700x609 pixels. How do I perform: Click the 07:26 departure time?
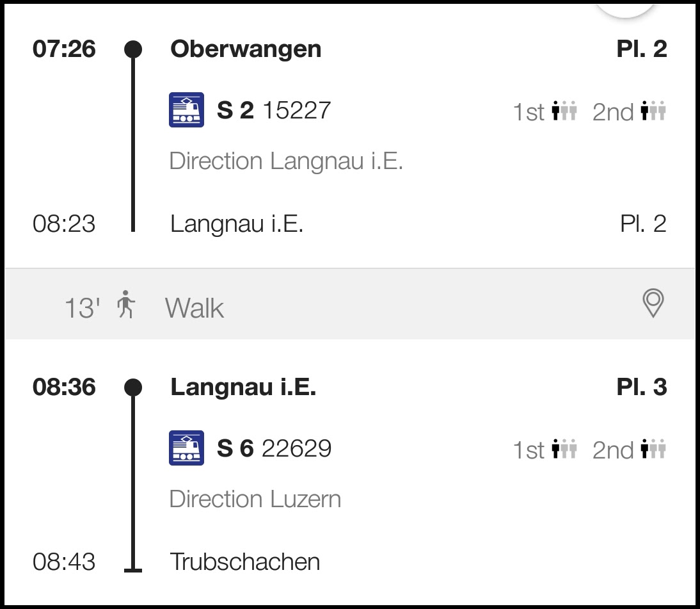coord(64,49)
